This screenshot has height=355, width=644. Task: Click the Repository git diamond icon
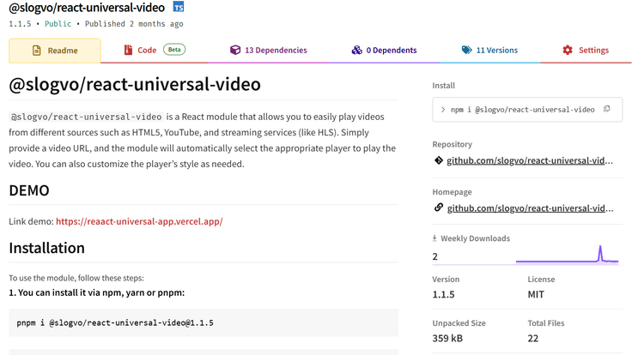[x=438, y=160]
